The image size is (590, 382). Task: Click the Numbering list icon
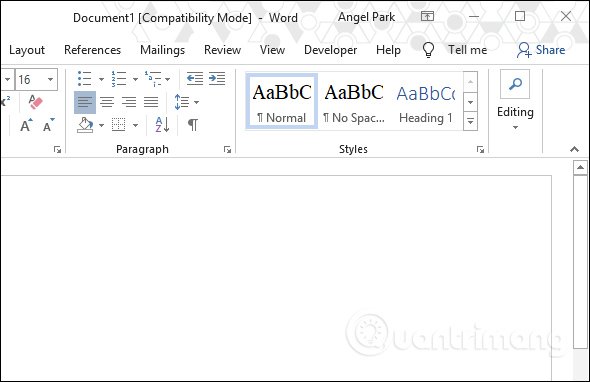pos(119,79)
